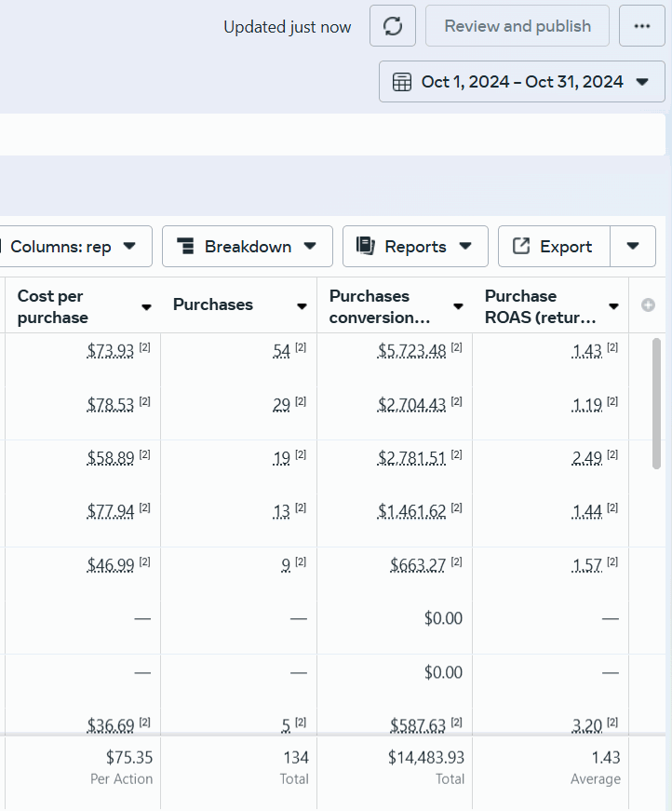
Task: Click the Reports document icon
Action: 366,246
